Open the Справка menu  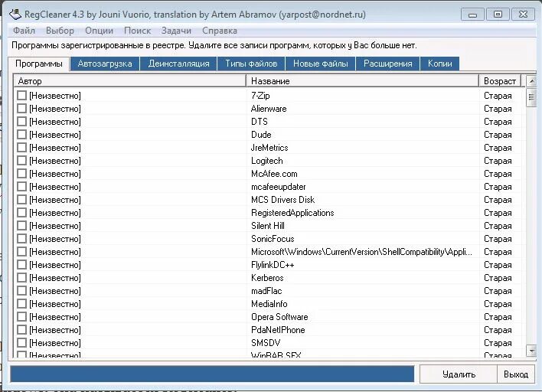coord(220,31)
